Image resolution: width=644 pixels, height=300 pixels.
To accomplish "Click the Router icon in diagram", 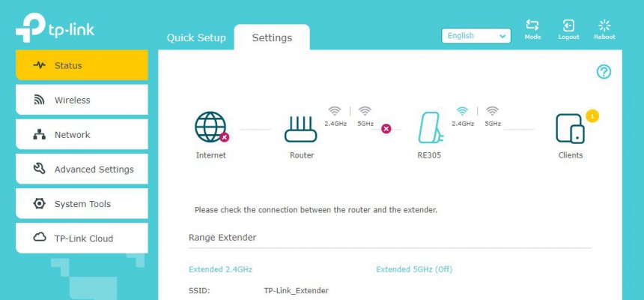I will tap(301, 129).
